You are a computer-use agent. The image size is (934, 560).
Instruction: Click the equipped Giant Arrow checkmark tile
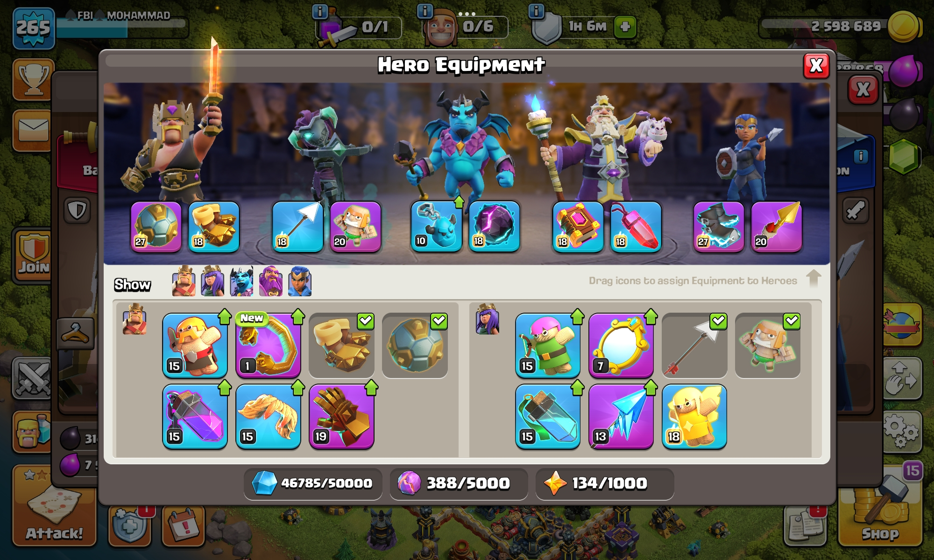[x=694, y=345]
